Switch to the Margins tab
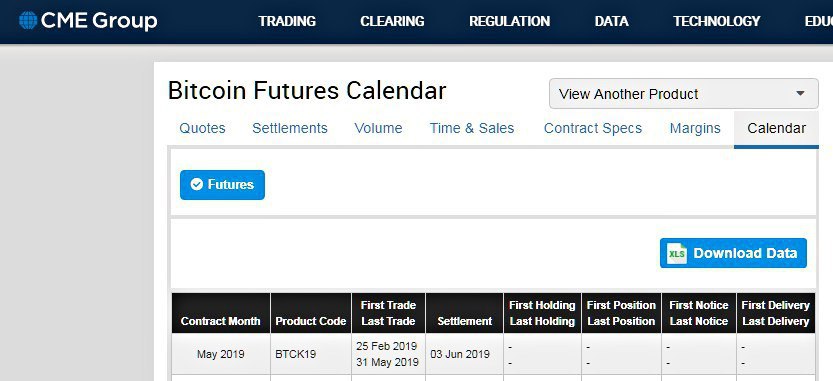The height and width of the screenshot is (381, 833). point(695,128)
